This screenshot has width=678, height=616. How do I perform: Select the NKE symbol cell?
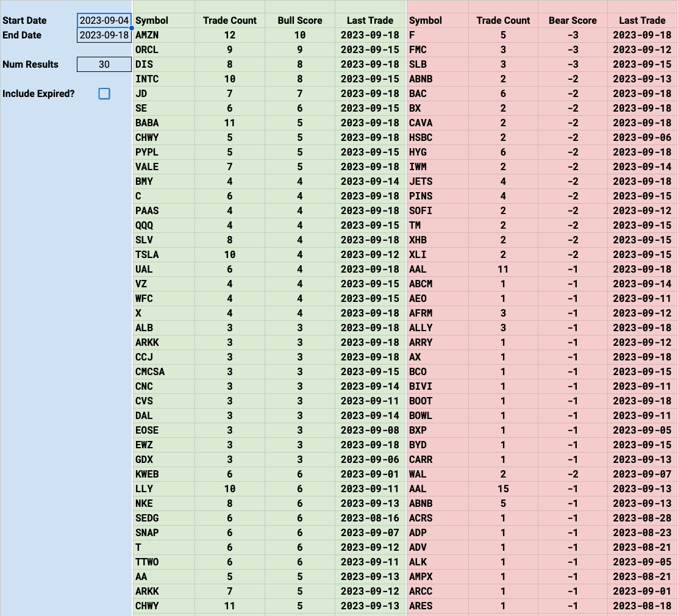point(164,504)
